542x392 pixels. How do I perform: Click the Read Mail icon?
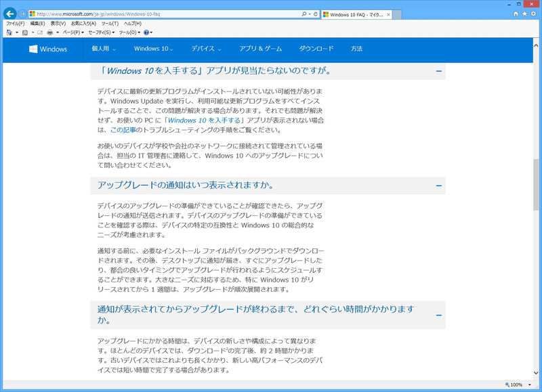click(40, 32)
